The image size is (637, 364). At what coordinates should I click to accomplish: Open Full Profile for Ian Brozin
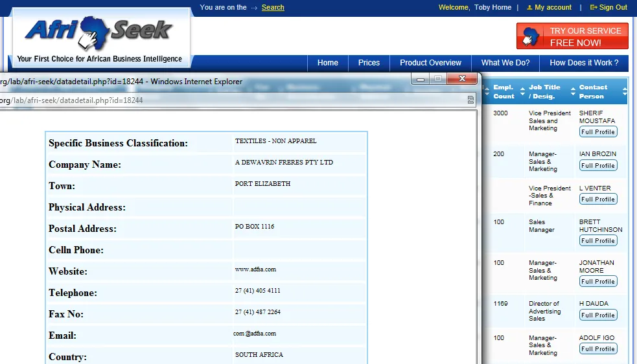598,165
